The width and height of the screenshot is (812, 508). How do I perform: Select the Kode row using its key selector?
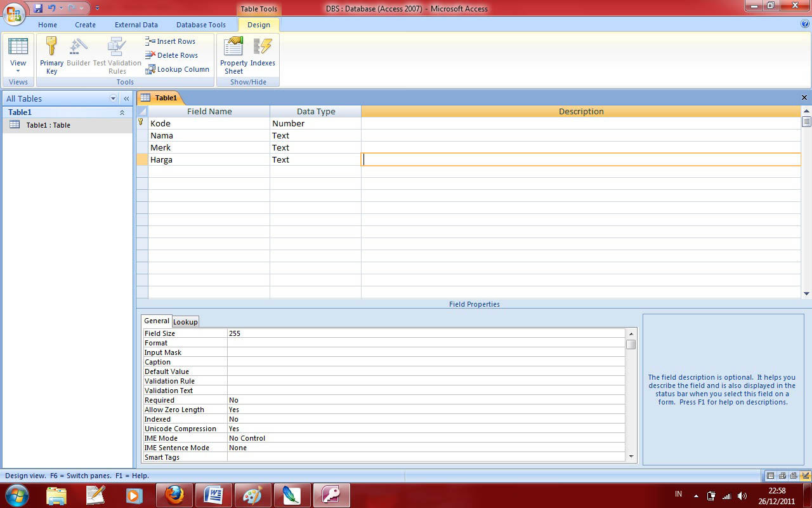coord(142,123)
